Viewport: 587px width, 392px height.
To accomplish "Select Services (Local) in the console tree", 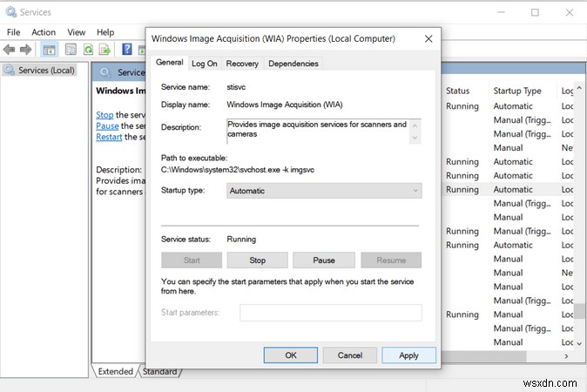I will 40,71.
